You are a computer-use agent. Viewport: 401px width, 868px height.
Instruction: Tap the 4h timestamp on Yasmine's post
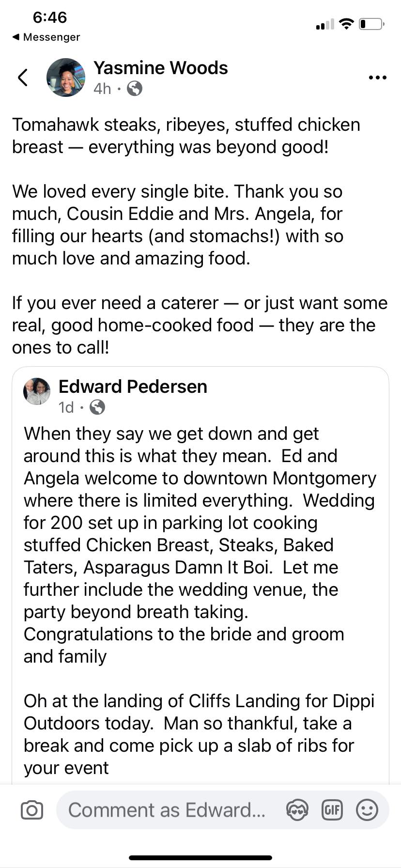click(102, 89)
